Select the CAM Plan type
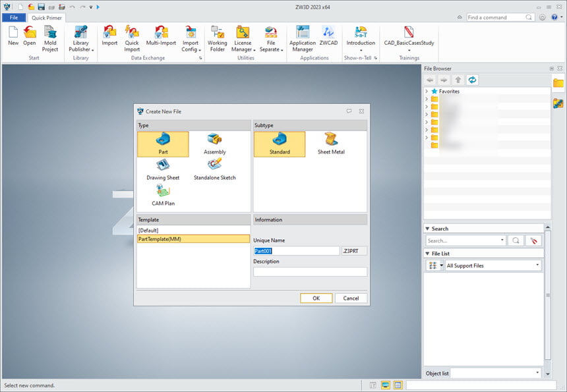This screenshot has width=567, height=392. click(x=163, y=196)
